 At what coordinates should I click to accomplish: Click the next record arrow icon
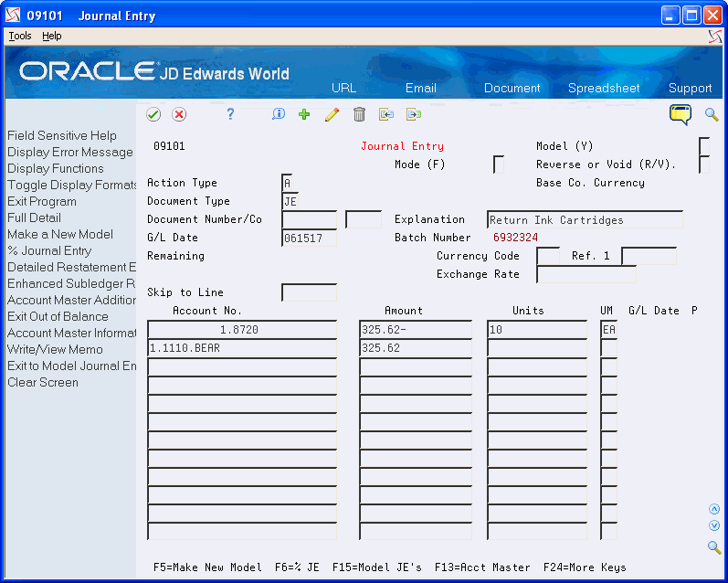tap(414, 114)
